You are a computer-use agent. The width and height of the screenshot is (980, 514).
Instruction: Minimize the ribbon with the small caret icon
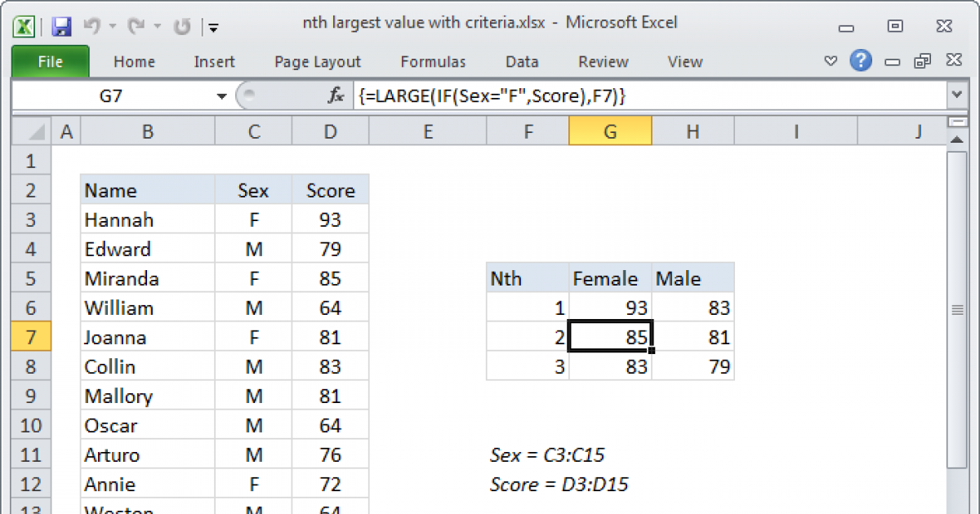click(831, 61)
